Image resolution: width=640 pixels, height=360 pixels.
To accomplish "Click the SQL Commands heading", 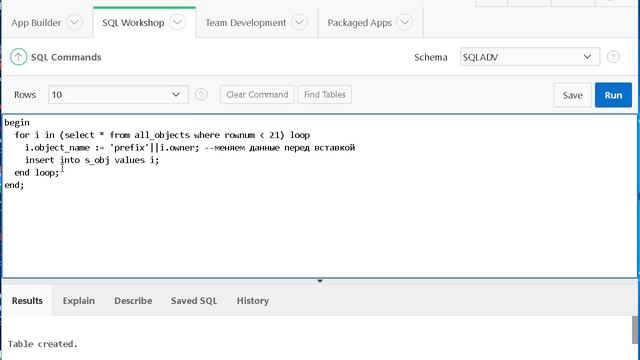I will click(66, 57).
